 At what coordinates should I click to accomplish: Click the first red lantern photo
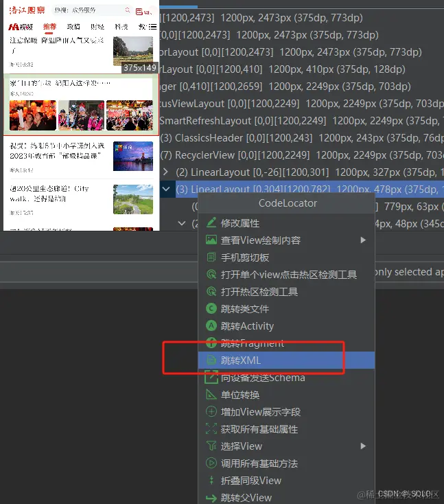click(x=33, y=115)
